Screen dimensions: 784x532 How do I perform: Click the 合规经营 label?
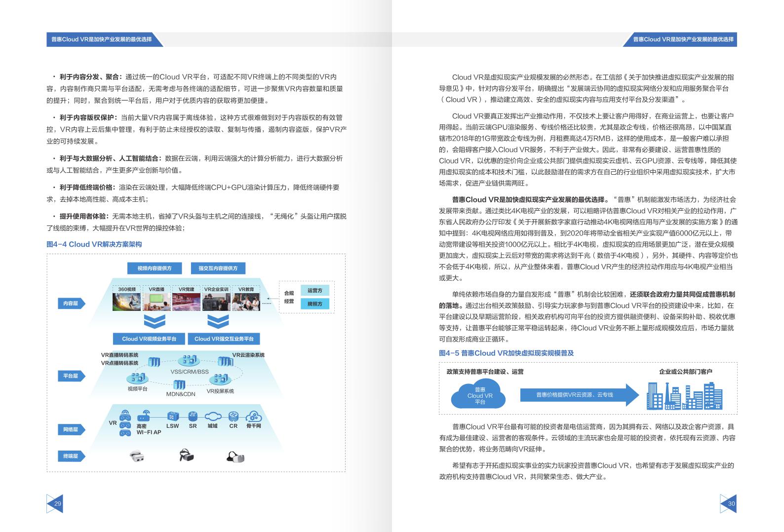289,297
